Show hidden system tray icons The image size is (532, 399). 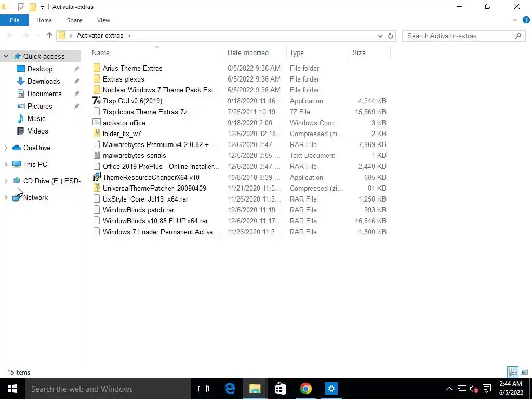tap(449, 389)
